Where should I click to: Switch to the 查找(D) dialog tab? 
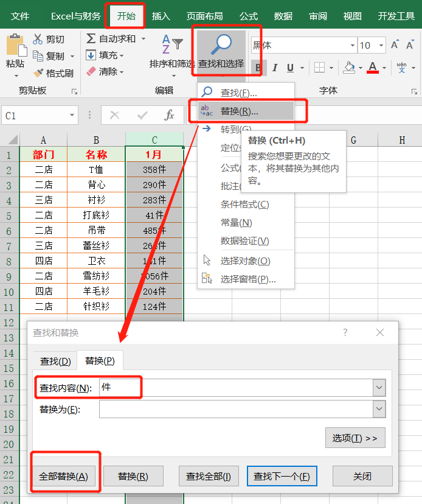pyautogui.click(x=55, y=361)
